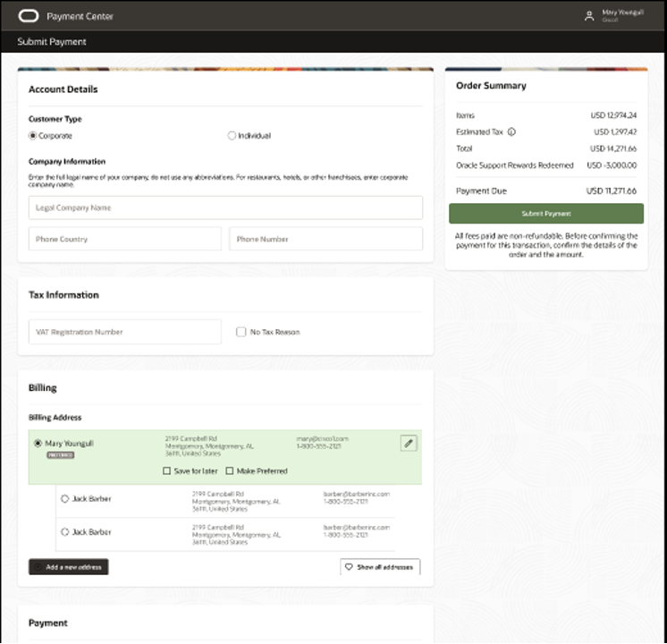Viewport: 667px width, 644px height.
Task: Open the Phone Country field
Action: (x=125, y=239)
